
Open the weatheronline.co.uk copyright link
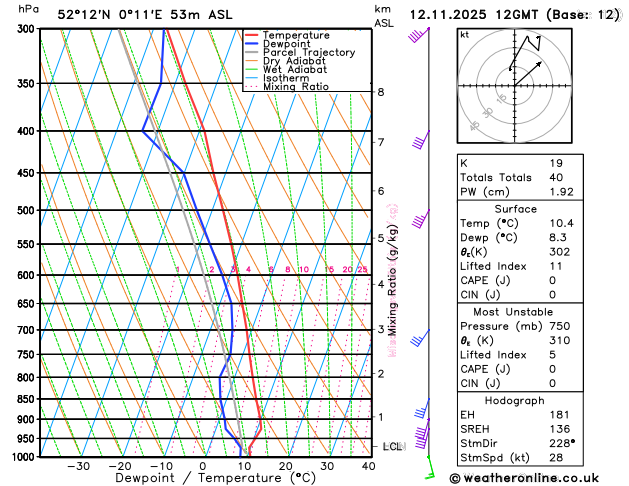pos(524,478)
